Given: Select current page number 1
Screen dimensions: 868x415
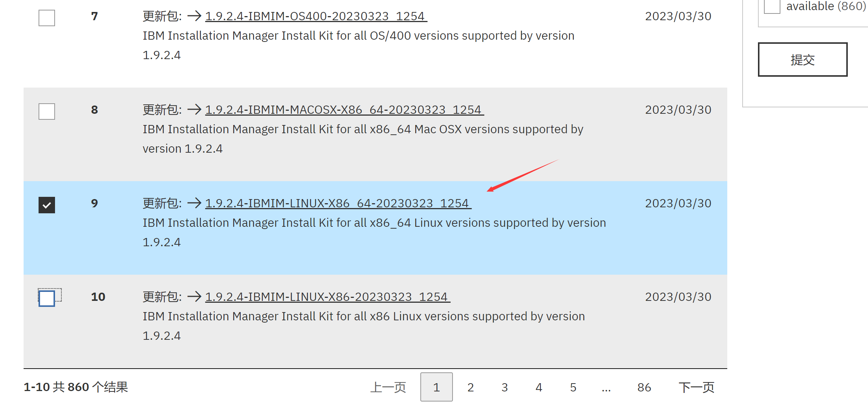Looking at the screenshot, I should (436, 387).
